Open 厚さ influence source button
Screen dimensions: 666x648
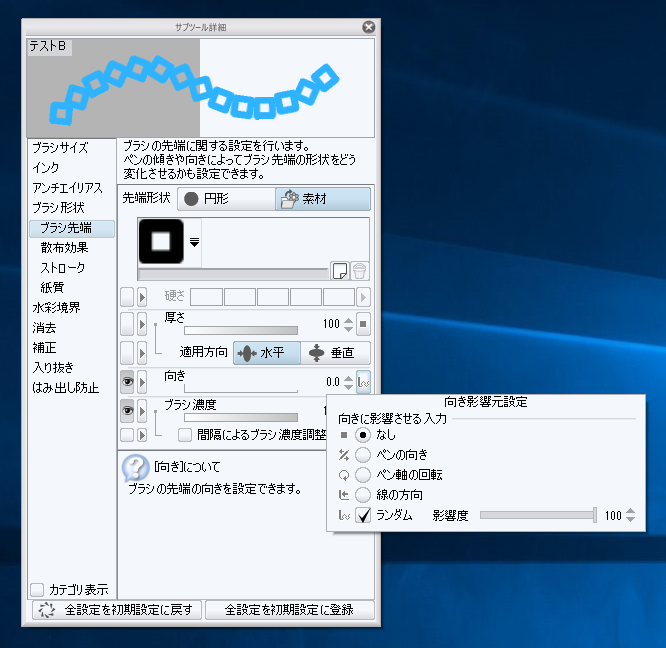click(363, 324)
